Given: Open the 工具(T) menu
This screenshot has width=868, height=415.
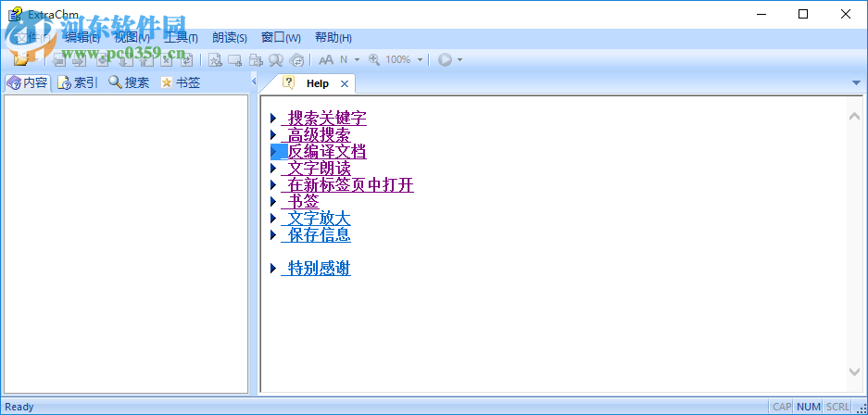Looking at the screenshot, I should [x=181, y=38].
